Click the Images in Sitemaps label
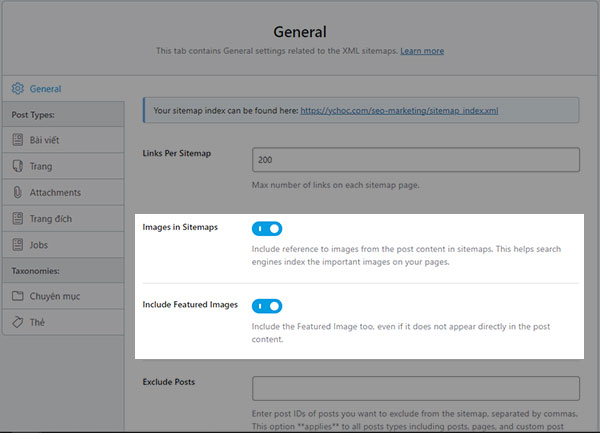Screen dimensions: 600x433 coord(180,227)
